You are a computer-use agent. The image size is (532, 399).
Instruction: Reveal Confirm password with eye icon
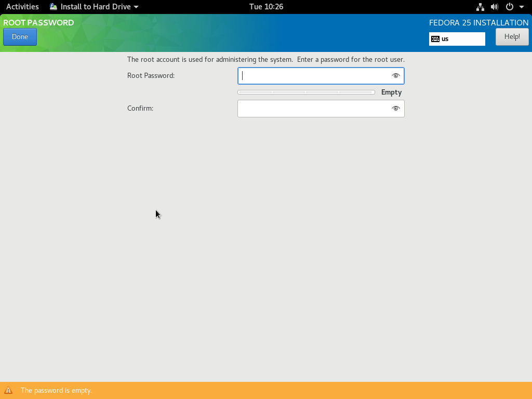pos(395,109)
